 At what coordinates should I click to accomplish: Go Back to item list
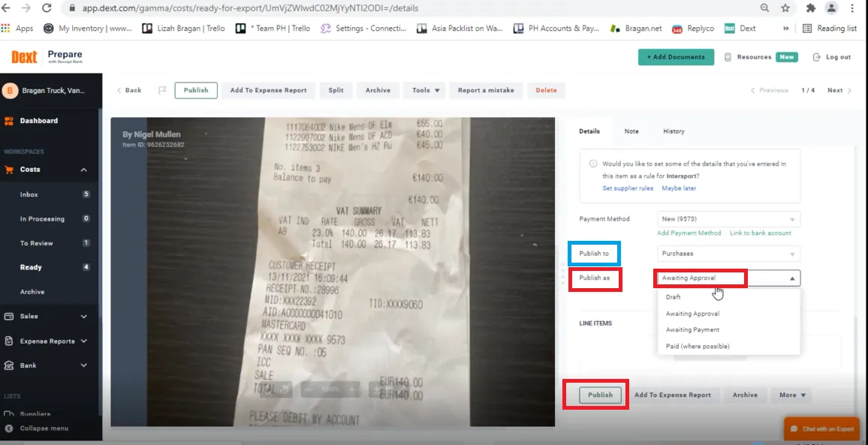point(129,90)
